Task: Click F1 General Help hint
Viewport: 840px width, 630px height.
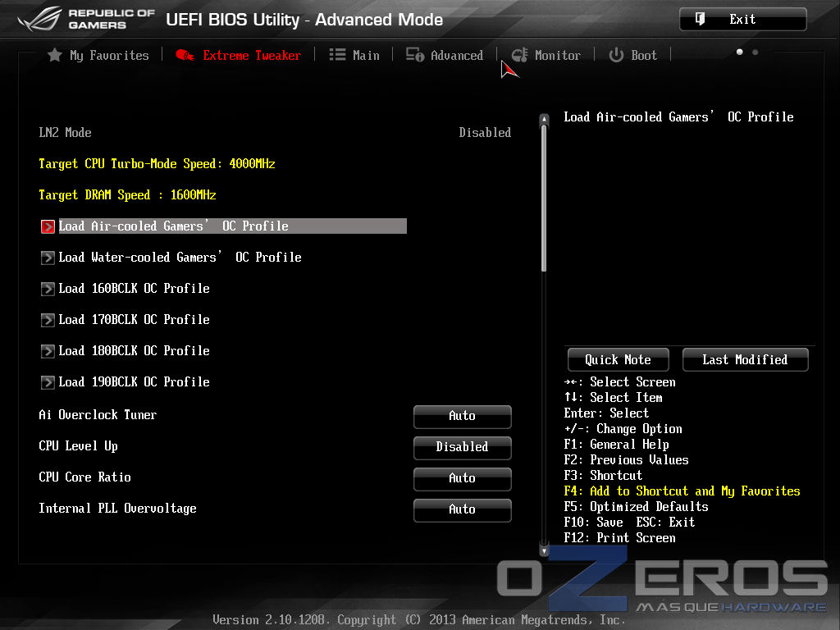Action: (616, 445)
